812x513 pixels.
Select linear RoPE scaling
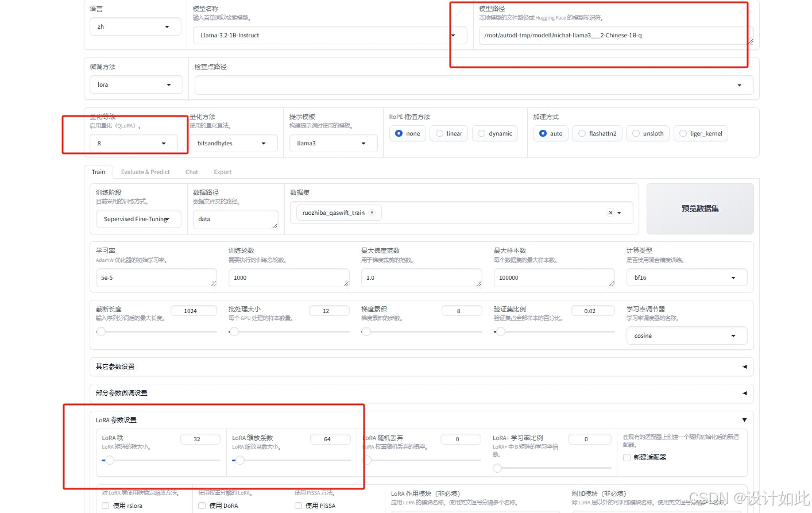pyautogui.click(x=448, y=133)
